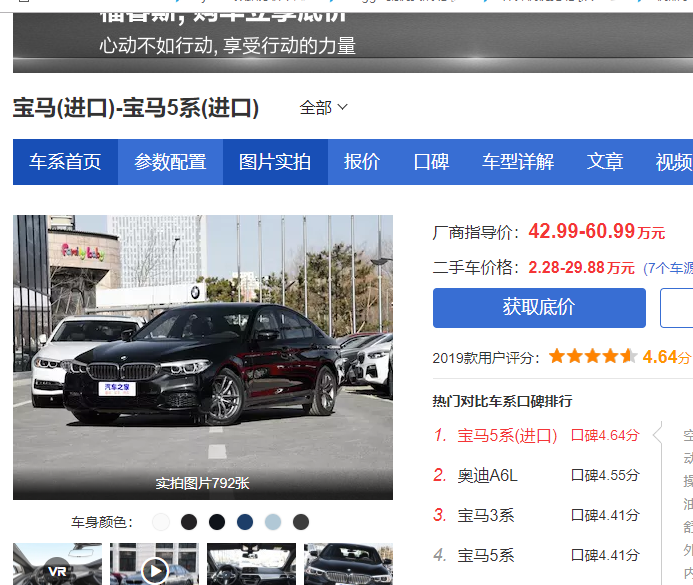This screenshot has height=585, width=693.
Task: Open the VR interior view thumbnail
Action: [57, 564]
